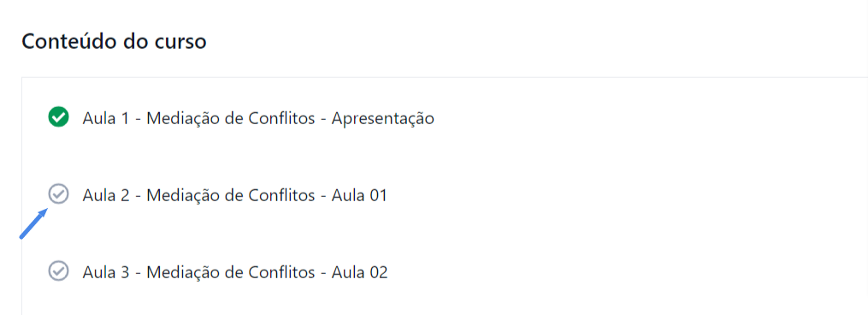Click the "Aula 3" label of third row
The width and height of the screenshot is (868, 315).
[108, 271]
